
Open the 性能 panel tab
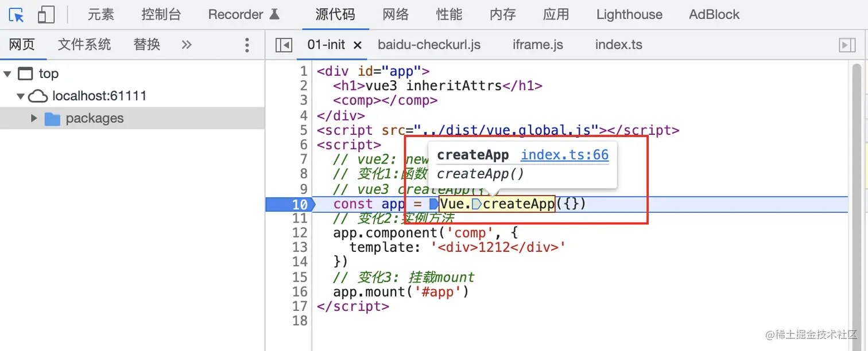pyautogui.click(x=449, y=14)
